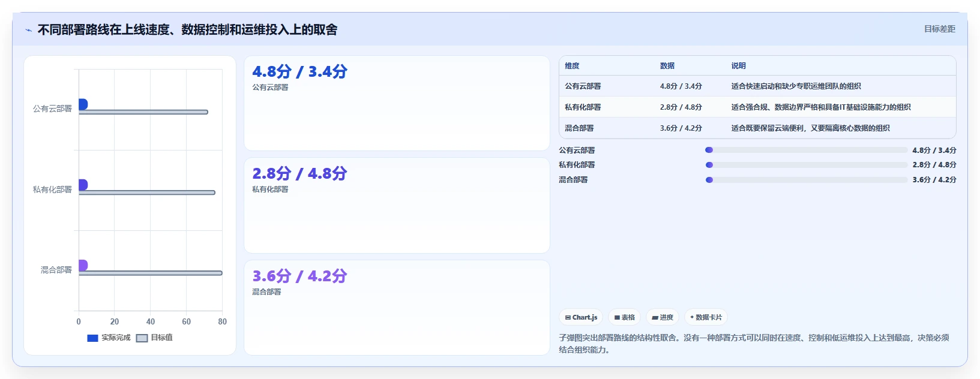
Task: Click the 公有云部署 chart axis label
Action: click(x=52, y=109)
